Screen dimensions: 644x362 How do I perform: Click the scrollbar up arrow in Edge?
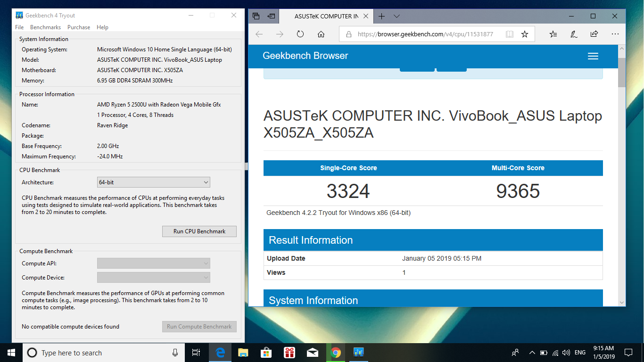point(622,49)
